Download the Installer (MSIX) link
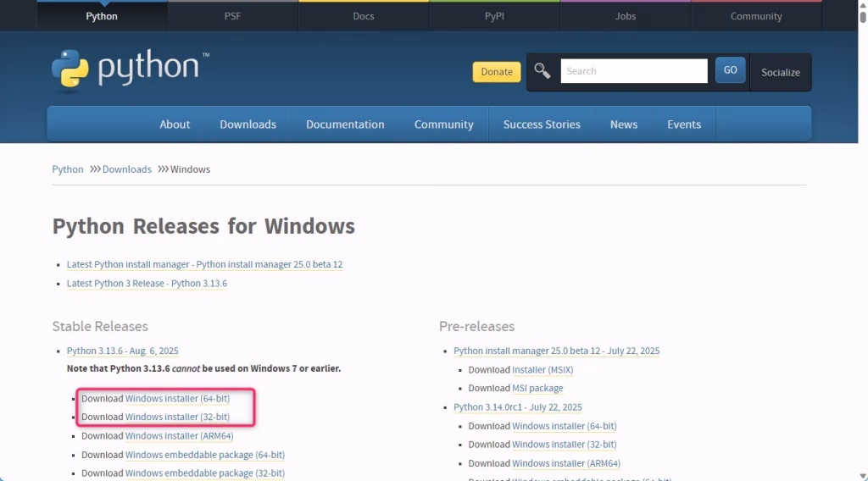The image size is (868, 481). coord(542,369)
